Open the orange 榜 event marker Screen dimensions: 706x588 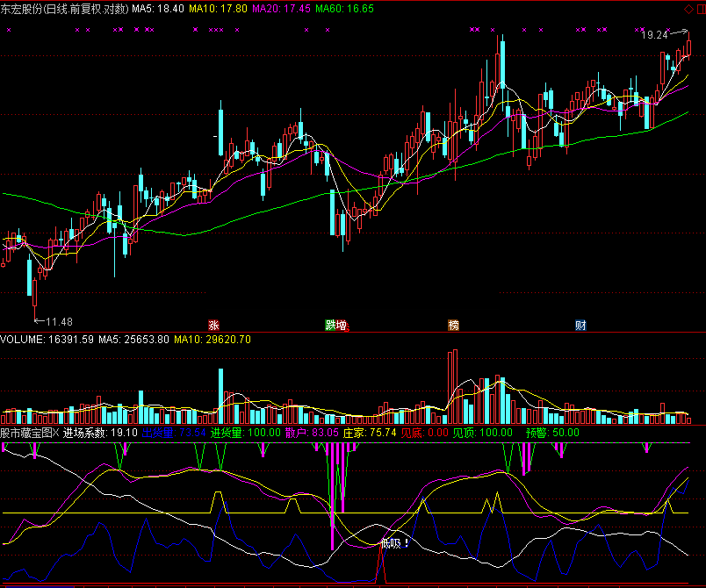(453, 326)
